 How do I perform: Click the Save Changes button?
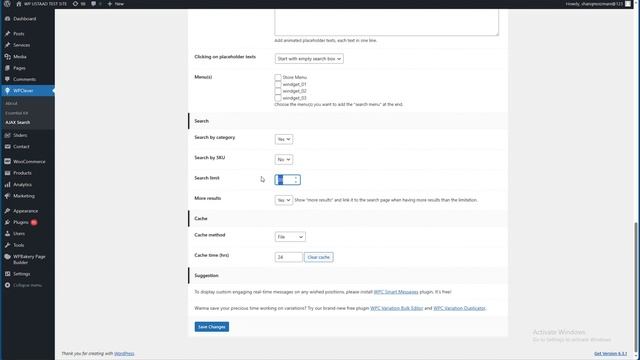[211, 327]
